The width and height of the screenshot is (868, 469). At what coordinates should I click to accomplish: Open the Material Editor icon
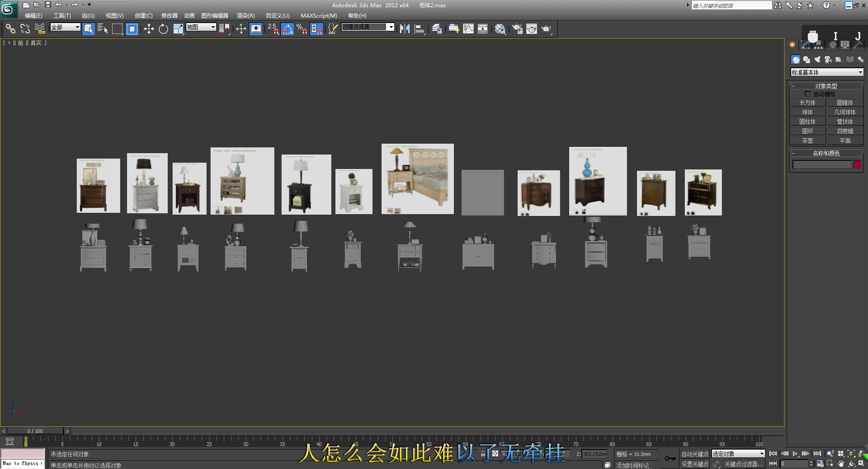[x=500, y=29]
